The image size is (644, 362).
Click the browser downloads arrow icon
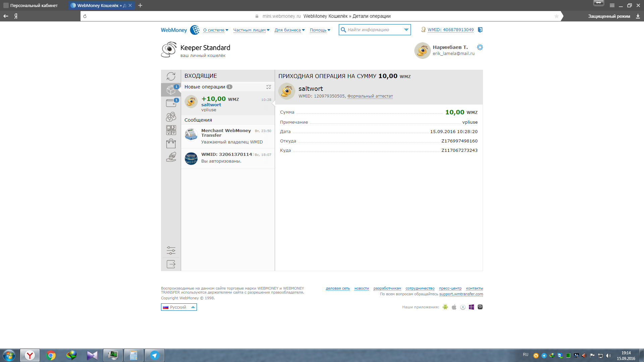pos(638,16)
